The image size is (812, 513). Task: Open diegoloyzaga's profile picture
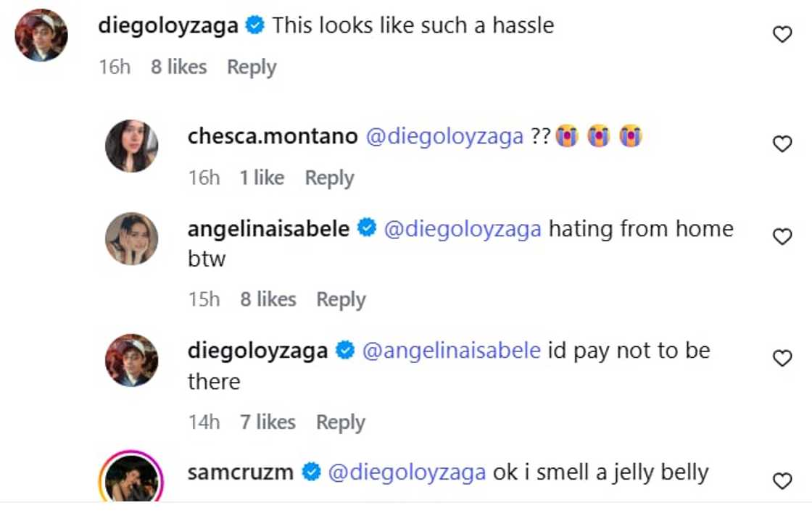coord(41,33)
